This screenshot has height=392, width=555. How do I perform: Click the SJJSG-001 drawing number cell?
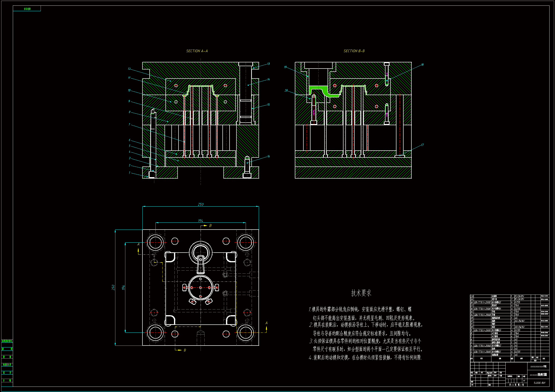(x=540, y=383)
